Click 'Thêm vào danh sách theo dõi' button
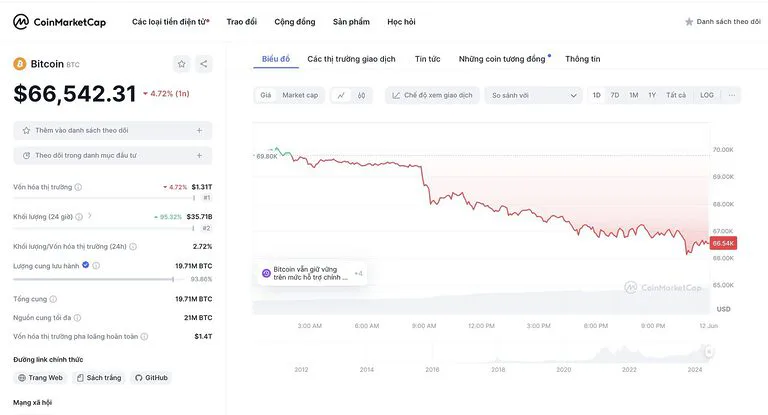The width and height of the screenshot is (768, 415). coord(112,130)
